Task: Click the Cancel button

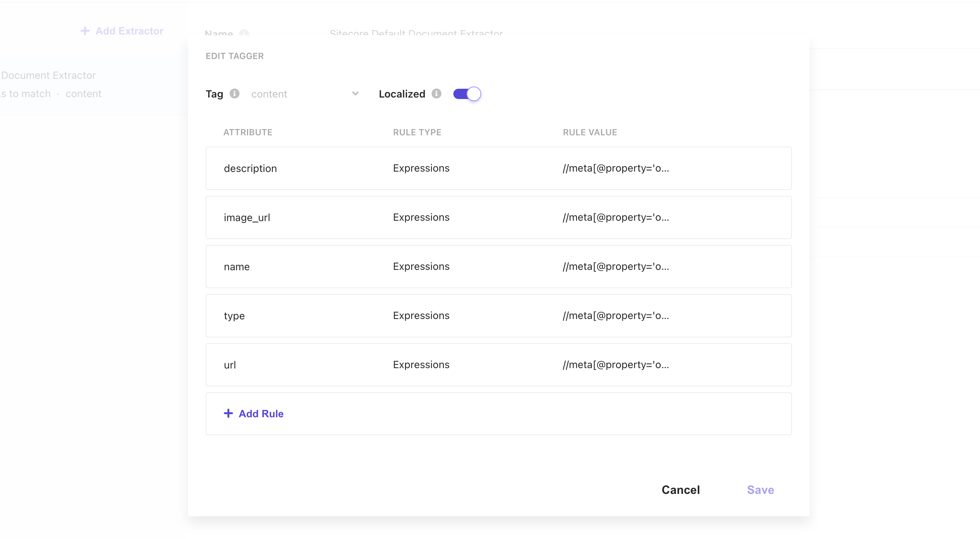Action: [680, 489]
